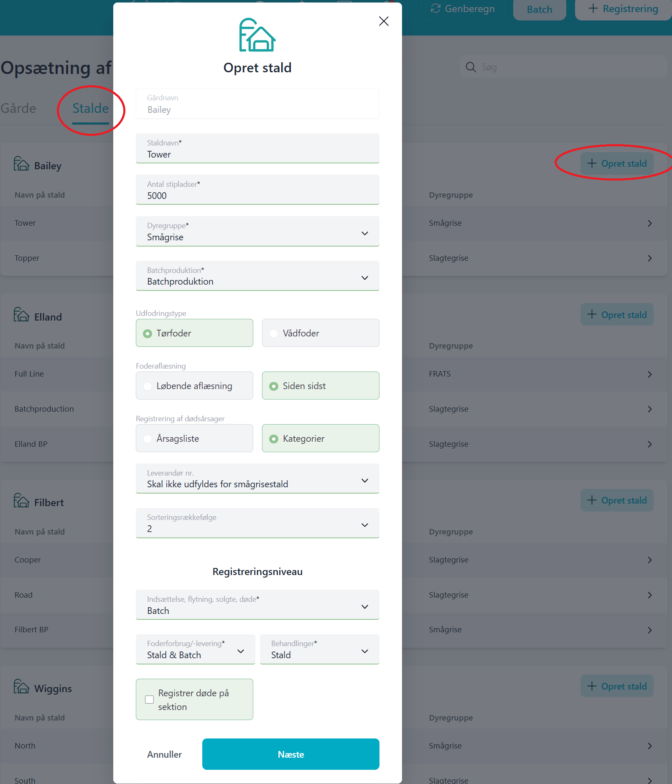Screen dimensions: 672x784
Task: Click the search magnifier icon
Action: click(x=471, y=67)
